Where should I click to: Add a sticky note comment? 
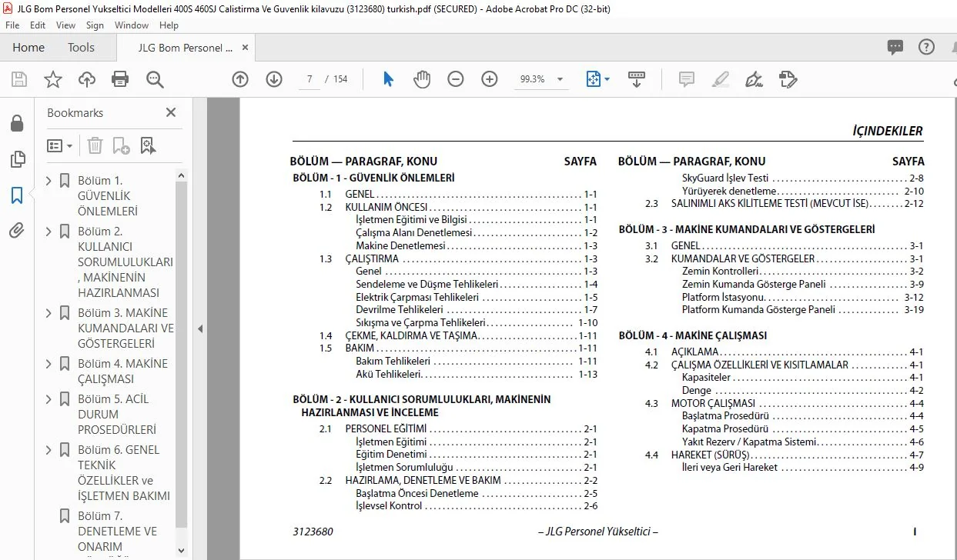pos(687,79)
